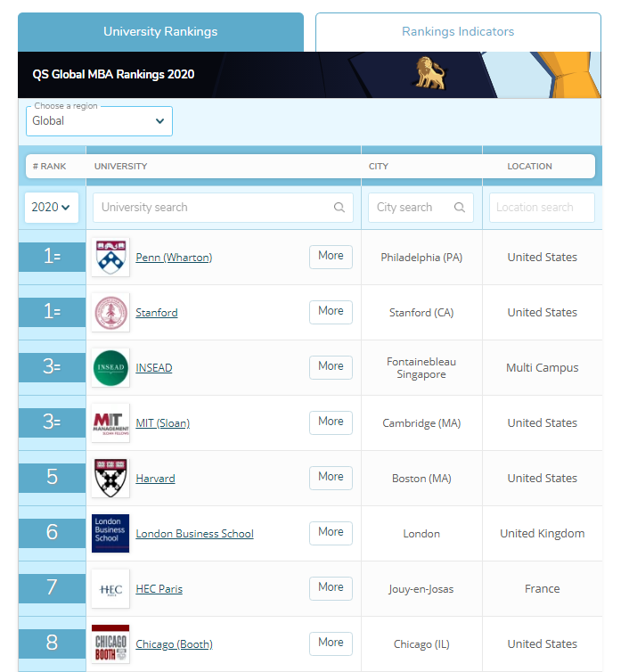Viewport: 629px width, 672px height.
Task: Open the Harvard link
Action: pyautogui.click(x=155, y=479)
